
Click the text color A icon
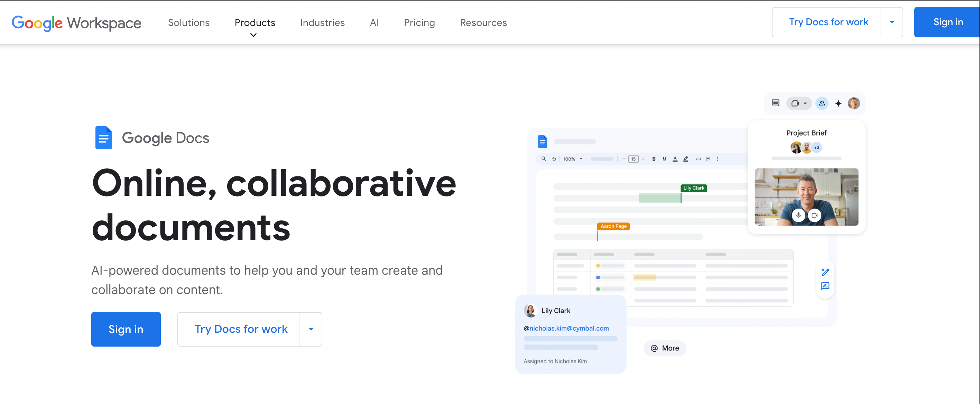pos(675,159)
